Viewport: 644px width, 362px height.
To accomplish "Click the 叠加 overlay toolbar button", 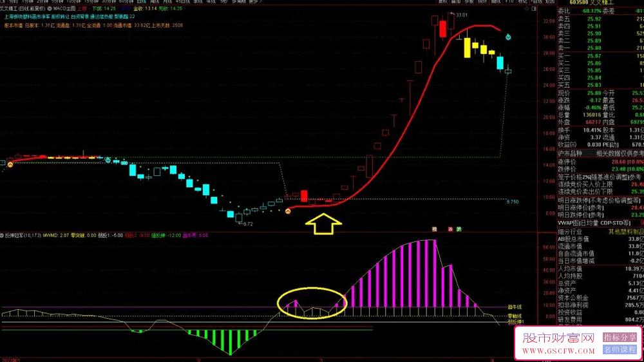I will 456,2.
